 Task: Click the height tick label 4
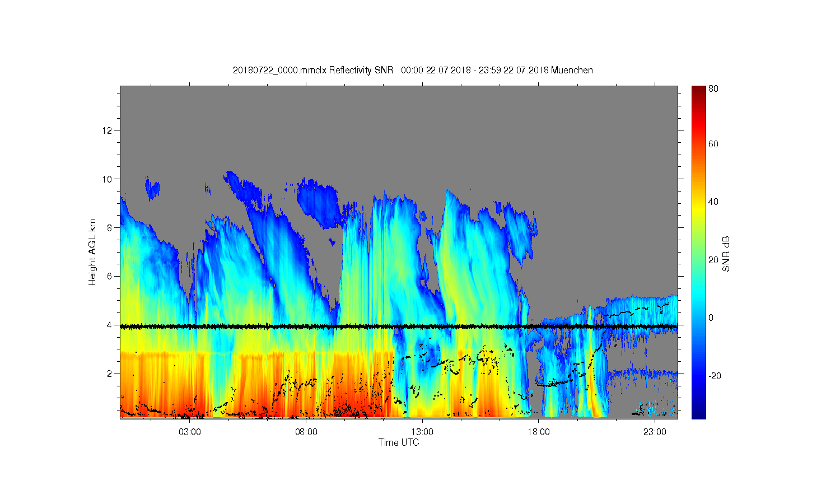pos(110,325)
